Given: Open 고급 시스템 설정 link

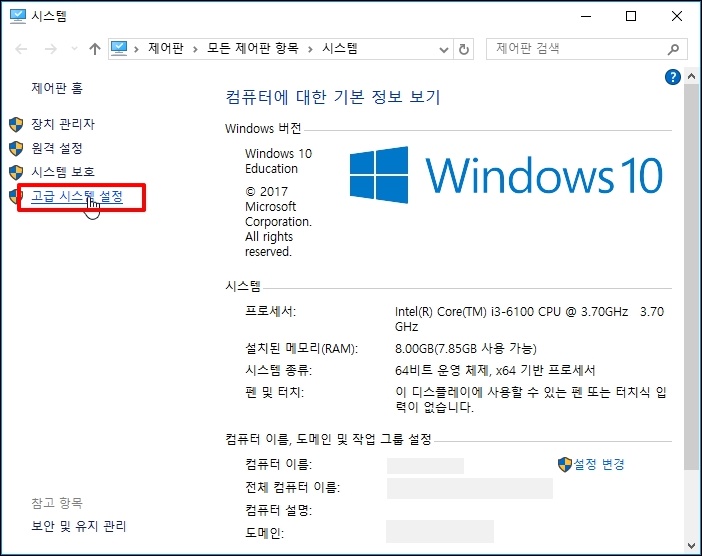Looking at the screenshot, I should (x=77, y=197).
